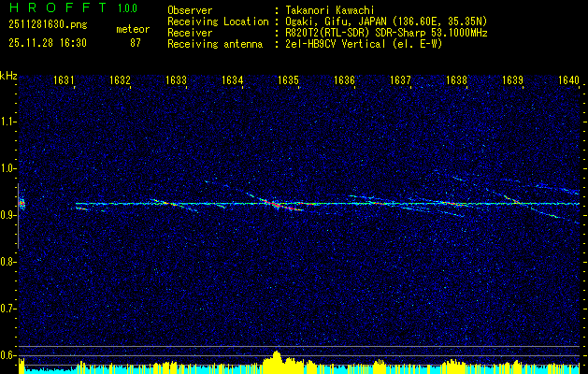Click location Ogaki, Gifu, JAPAN text

[386, 22]
